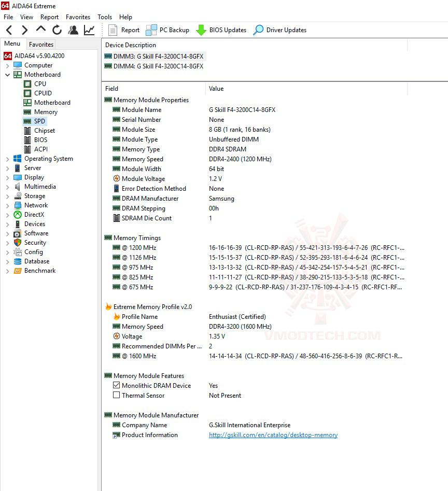Expand the Computer tree node
448x491 pixels.
click(x=7, y=65)
